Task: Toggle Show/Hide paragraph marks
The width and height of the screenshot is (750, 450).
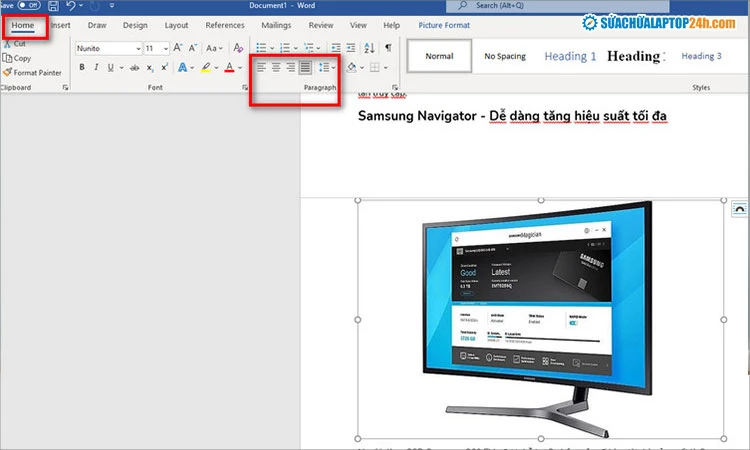Action: point(388,48)
